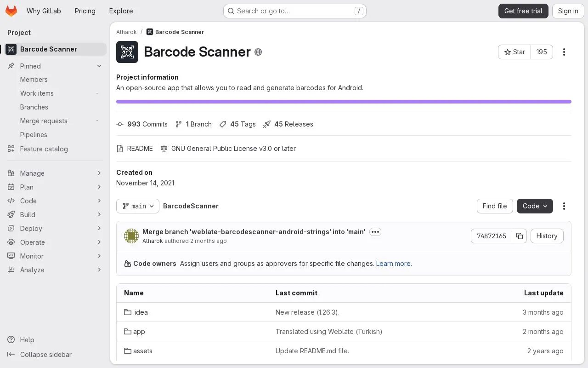588x368 pixels.
Task: Open GNU General Public License link
Action: (228, 149)
